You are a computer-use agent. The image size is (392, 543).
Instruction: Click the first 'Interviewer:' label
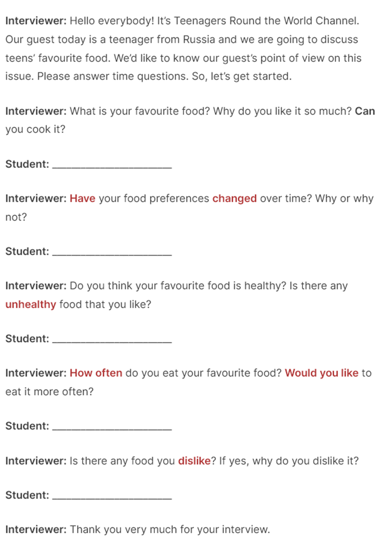pos(36,21)
